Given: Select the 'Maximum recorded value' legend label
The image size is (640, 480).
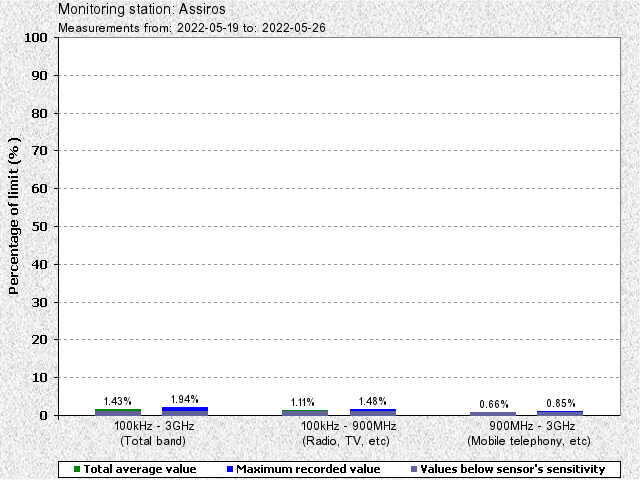Looking at the screenshot, I should tap(308, 468).
